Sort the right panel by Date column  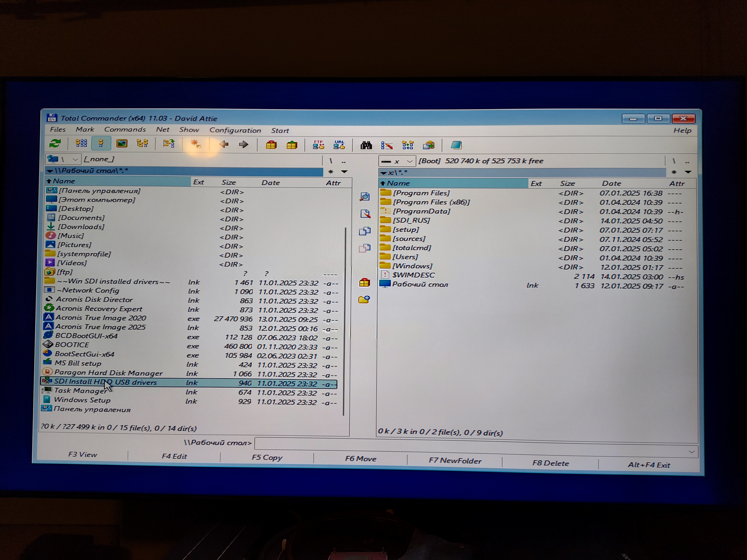[611, 183]
